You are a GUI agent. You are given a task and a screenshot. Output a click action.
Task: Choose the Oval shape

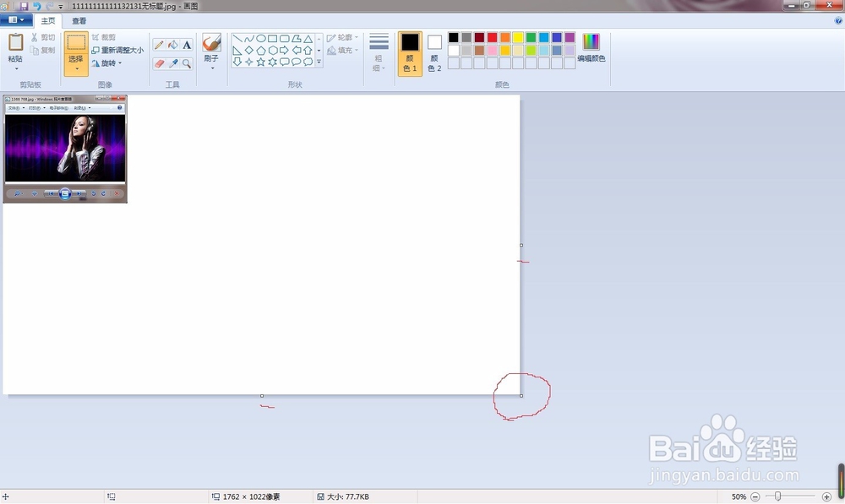point(261,39)
